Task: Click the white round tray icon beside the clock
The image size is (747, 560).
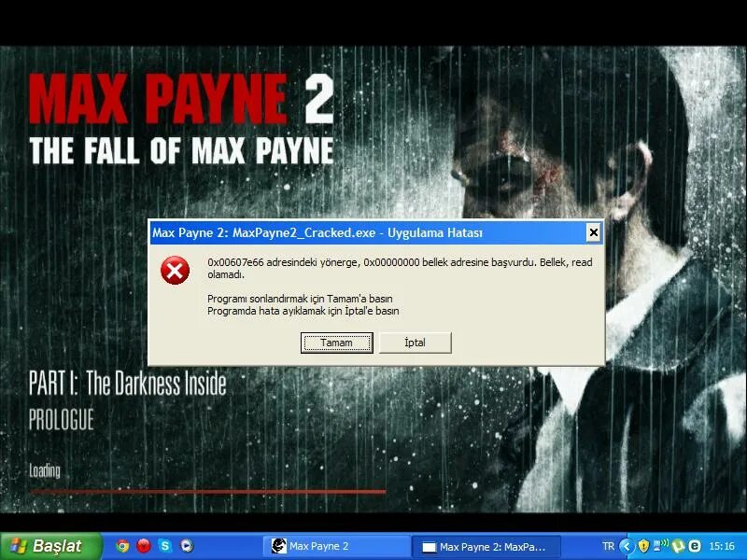Action: pyautogui.click(x=695, y=546)
